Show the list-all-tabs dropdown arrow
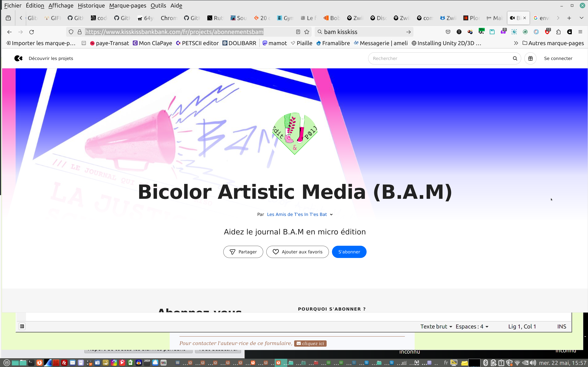Viewport: 588px width, 367px height. (x=581, y=18)
